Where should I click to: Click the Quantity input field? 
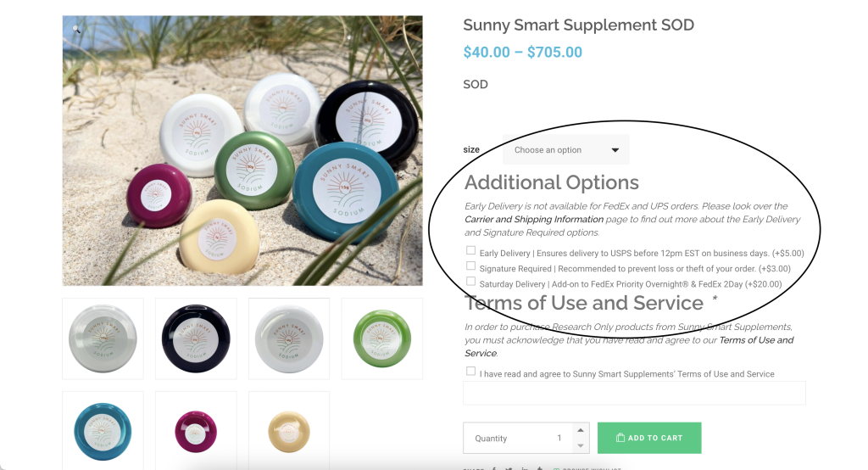click(519, 438)
